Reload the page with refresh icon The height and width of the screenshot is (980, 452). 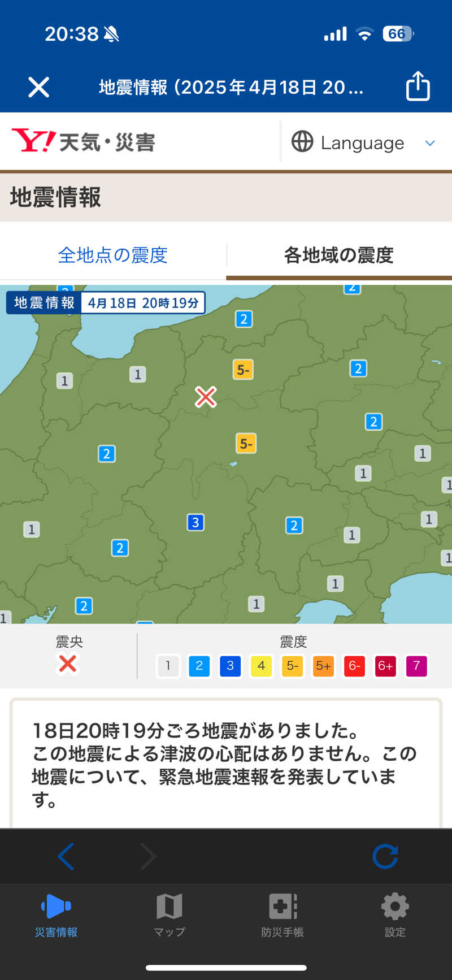[385, 856]
